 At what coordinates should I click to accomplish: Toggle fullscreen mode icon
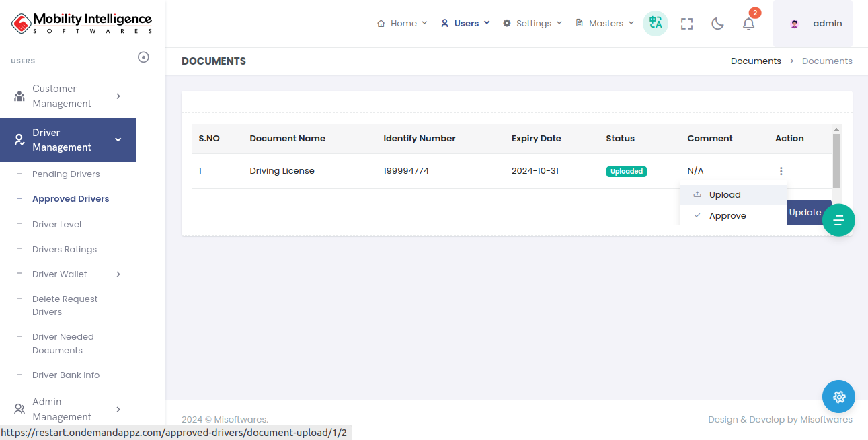point(686,24)
